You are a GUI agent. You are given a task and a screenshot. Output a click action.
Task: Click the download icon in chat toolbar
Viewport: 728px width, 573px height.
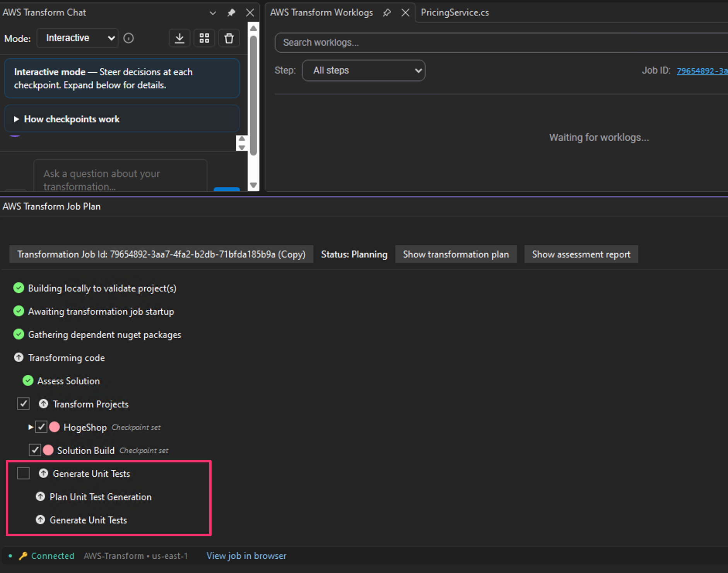point(179,38)
